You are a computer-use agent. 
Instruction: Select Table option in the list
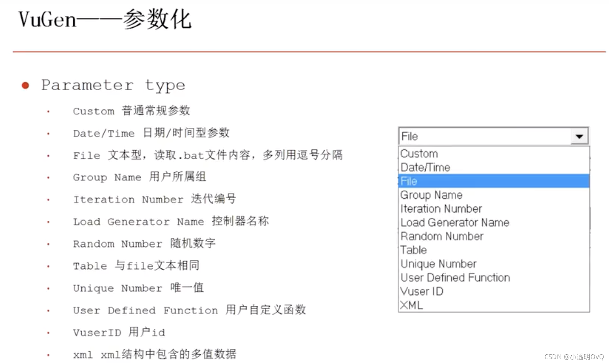click(x=413, y=250)
